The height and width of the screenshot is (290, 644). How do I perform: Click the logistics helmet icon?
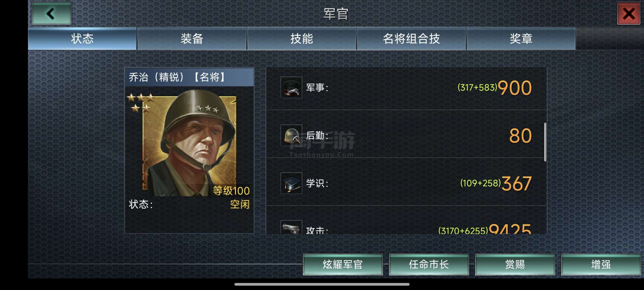pyautogui.click(x=291, y=135)
